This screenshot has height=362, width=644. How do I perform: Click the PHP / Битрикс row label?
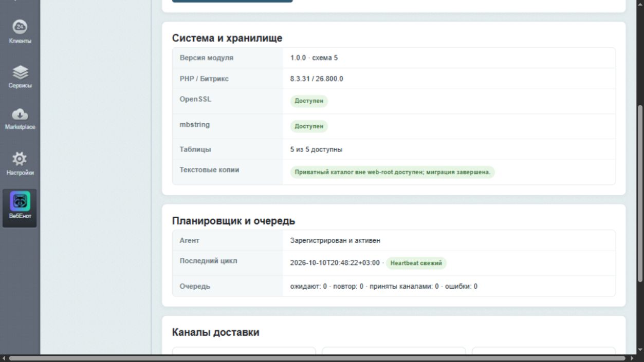tap(204, 79)
